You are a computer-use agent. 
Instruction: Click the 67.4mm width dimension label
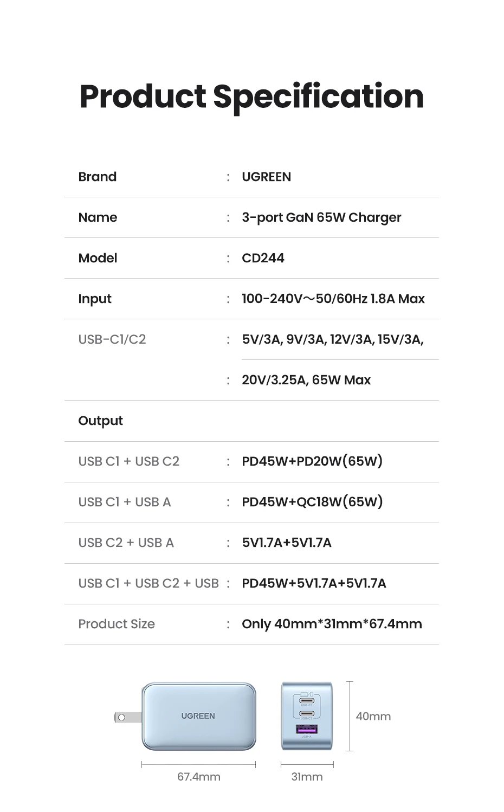[199, 777]
